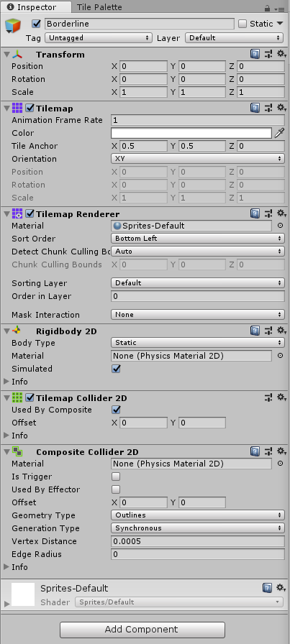Open Generation Type dropdown showing Synchronous

(x=198, y=528)
